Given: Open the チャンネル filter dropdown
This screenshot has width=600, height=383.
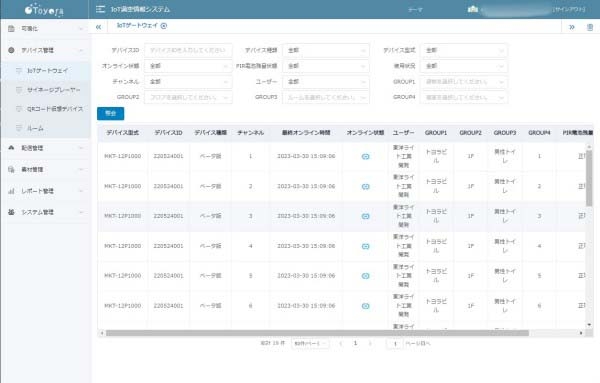Looking at the screenshot, I should point(188,81).
